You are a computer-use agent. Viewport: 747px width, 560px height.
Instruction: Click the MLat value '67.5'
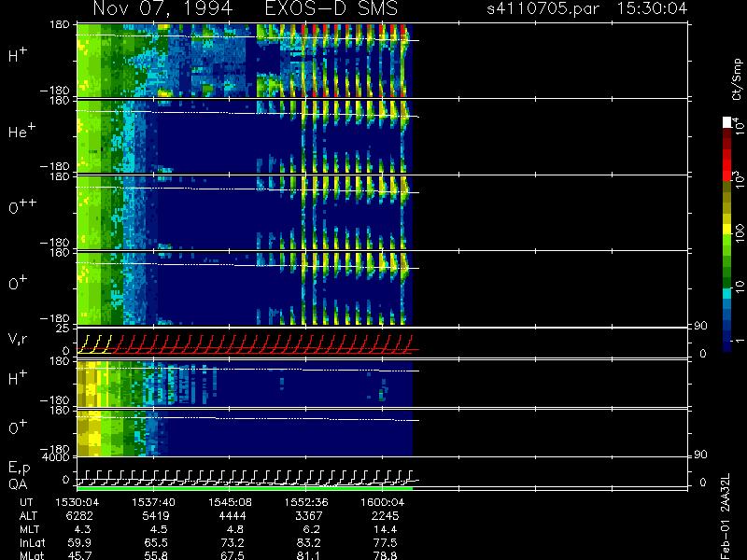click(x=233, y=555)
